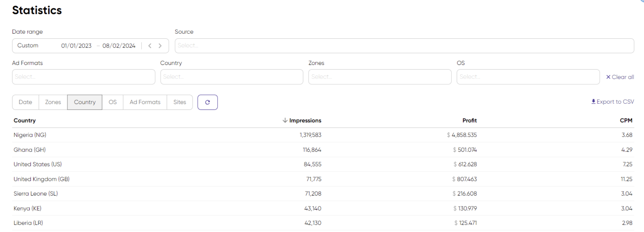Open the Ad Formats filter dropdown
The height and width of the screenshot is (232, 644).
click(x=83, y=77)
